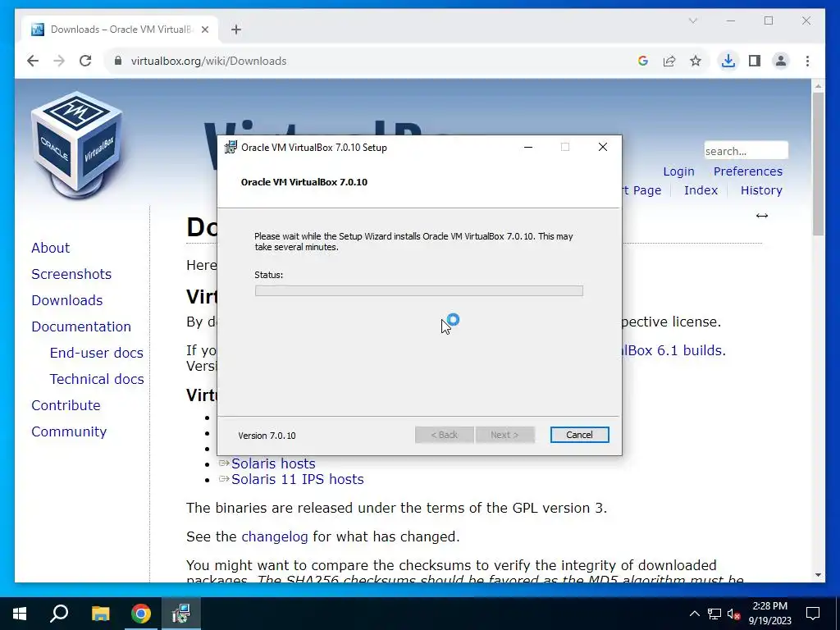Open Technical docs link

pyautogui.click(x=97, y=379)
